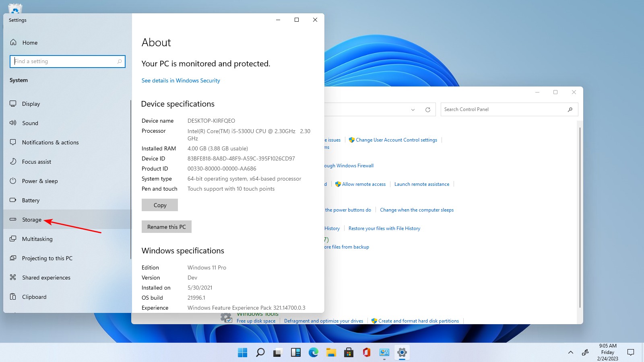Select Power & sleep in the sidebar

coord(67,181)
